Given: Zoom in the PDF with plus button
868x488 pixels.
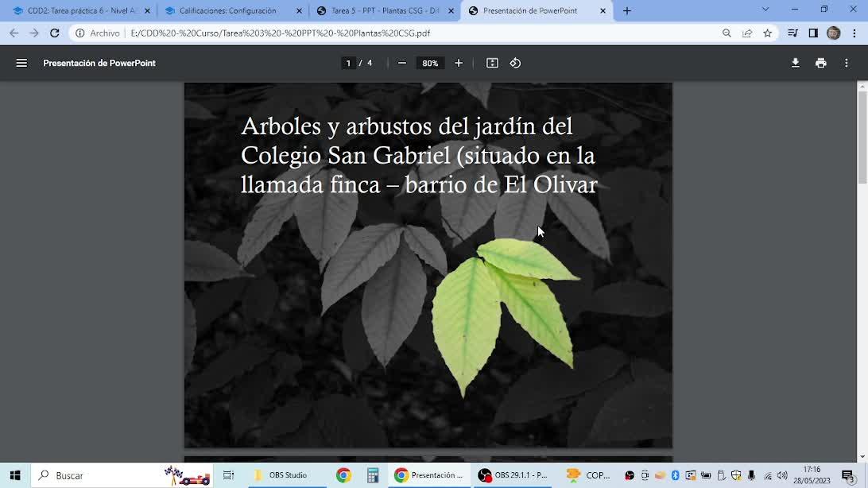Looking at the screenshot, I should coord(459,63).
